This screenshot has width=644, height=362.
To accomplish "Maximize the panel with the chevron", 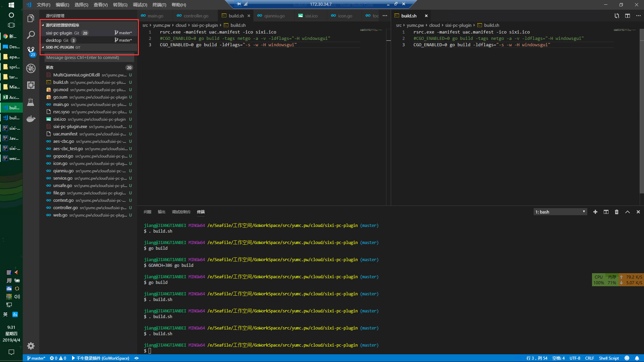I will click(627, 212).
